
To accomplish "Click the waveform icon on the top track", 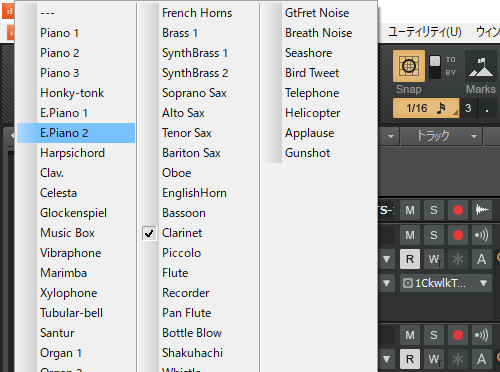I will coord(482,210).
